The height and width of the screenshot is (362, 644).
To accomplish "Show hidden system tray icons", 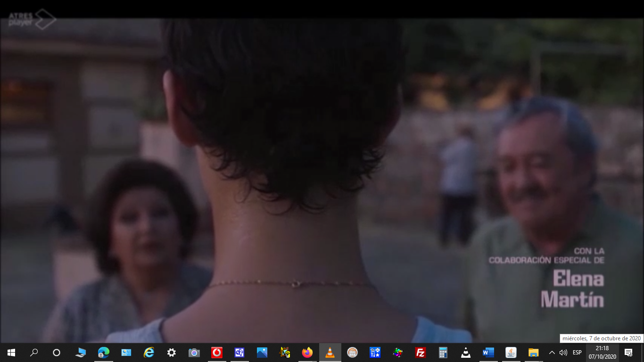I will (552, 353).
